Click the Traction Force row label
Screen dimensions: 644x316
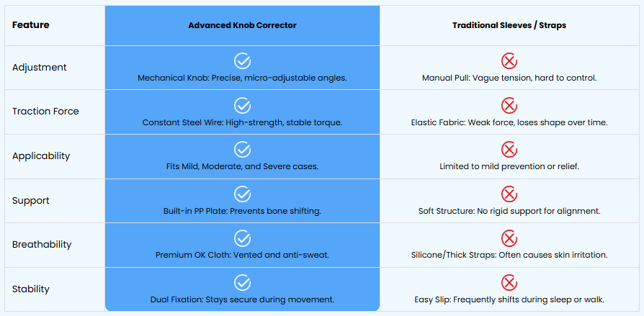(45, 112)
